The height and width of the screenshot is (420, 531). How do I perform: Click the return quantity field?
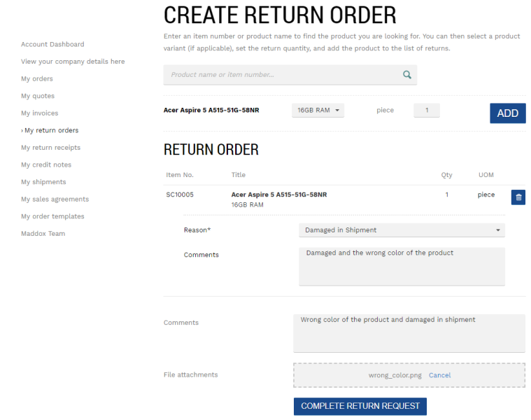point(427,111)
